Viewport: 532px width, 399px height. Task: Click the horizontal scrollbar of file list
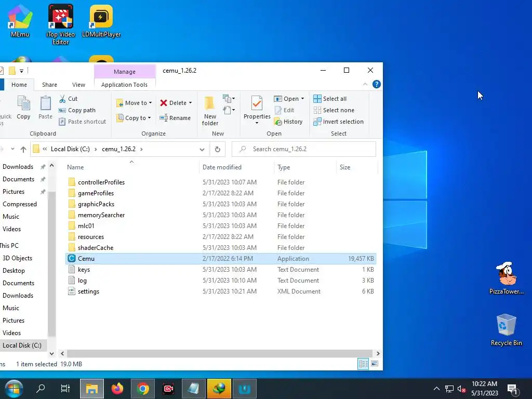tap(220, 353)
